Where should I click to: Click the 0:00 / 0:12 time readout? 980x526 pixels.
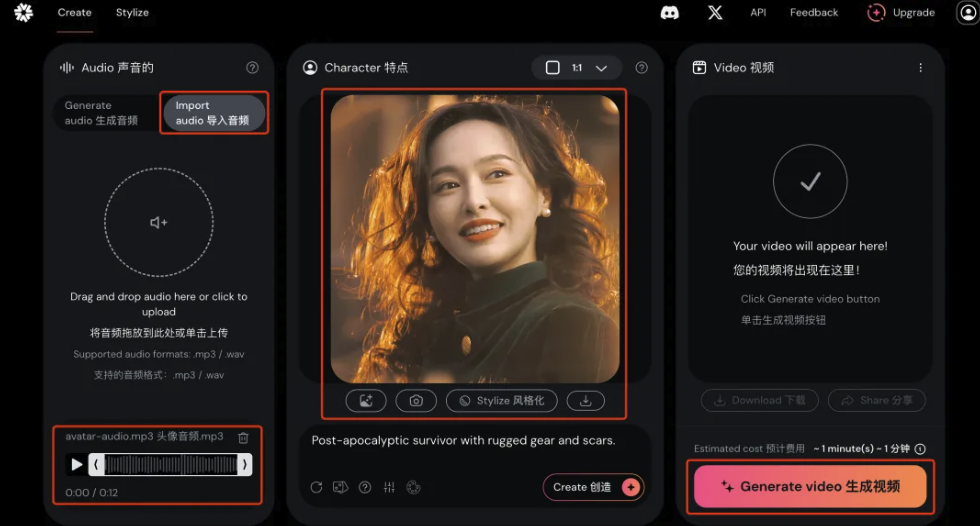[91, 493]
